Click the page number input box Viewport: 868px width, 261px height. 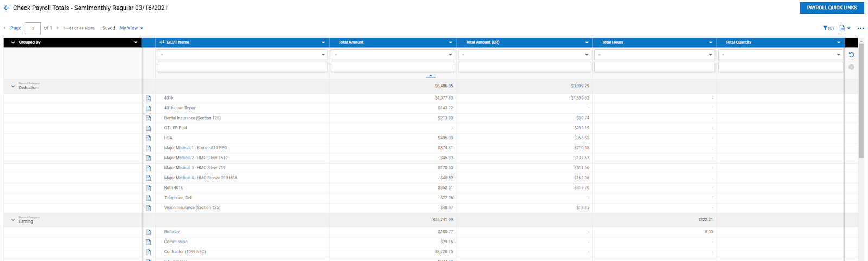33,28
